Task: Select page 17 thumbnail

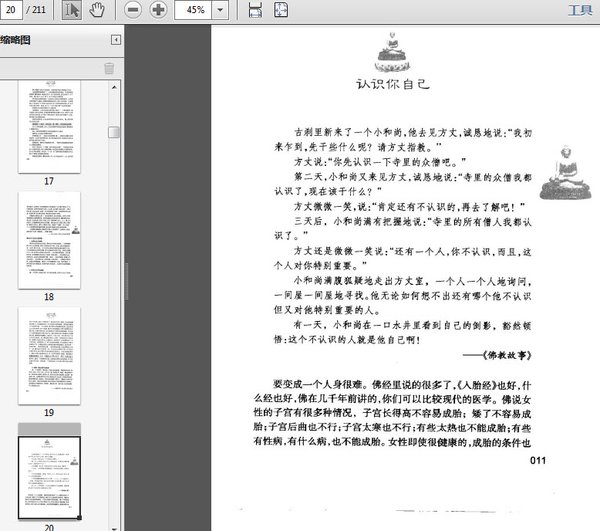Action: pyautogui.click(x=49, y=127)
